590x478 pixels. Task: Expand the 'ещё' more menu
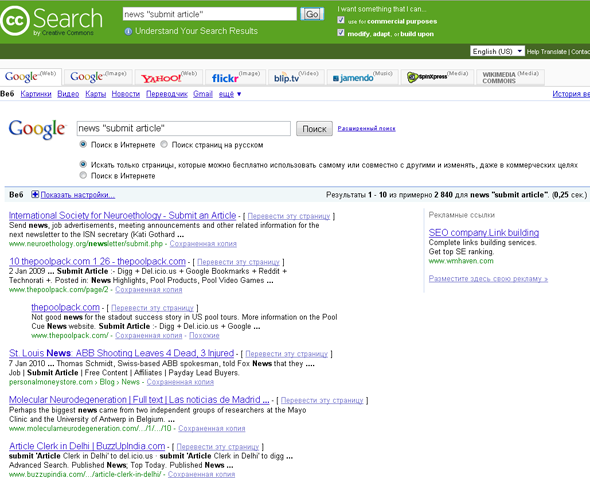pyautogui.click(x=230, y=94)
